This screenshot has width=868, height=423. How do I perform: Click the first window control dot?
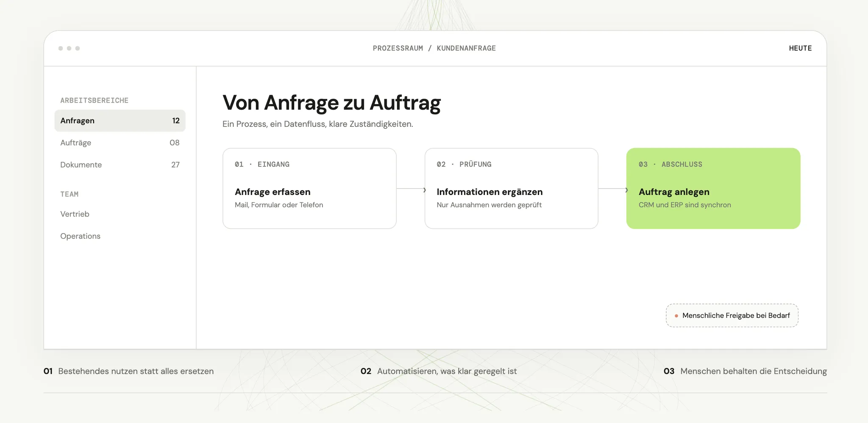[61, 48]
